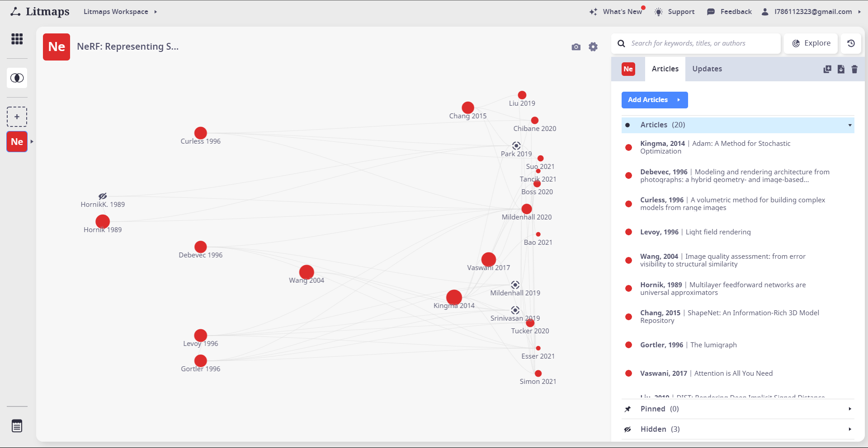Click the red Ne badge in the panel tab bar
The width and height of the screenshot is (868, 448).
(628, 69)
